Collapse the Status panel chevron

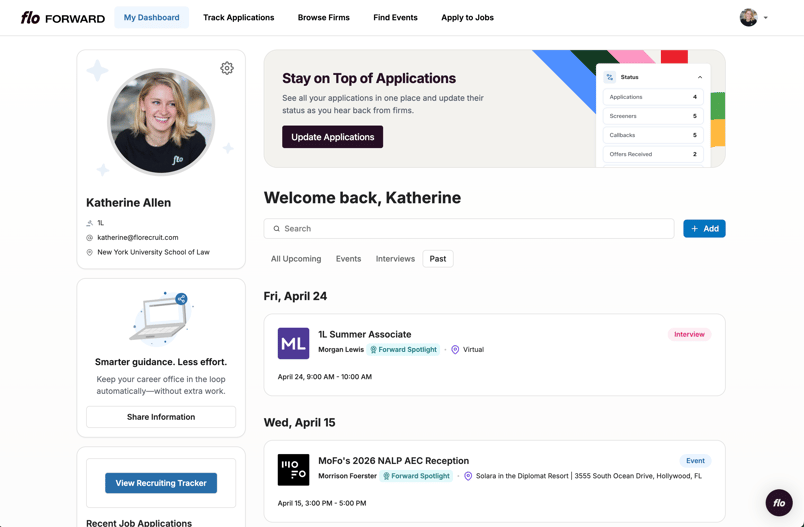click(700, 77)
